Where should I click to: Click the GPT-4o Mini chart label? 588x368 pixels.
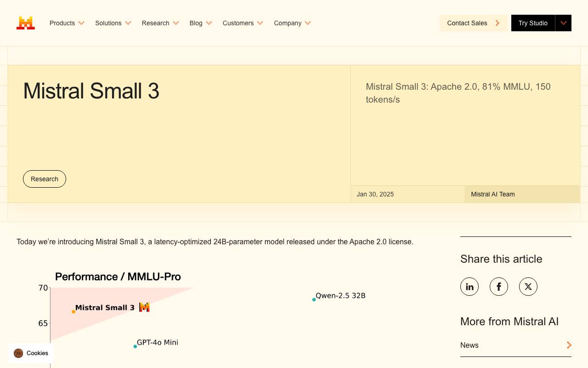pyautogui.click(x=158, y=342)
